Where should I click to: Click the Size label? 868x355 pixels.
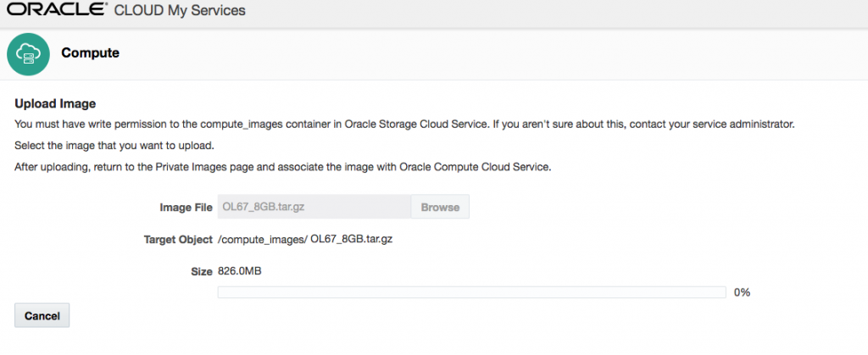(201, 272)
